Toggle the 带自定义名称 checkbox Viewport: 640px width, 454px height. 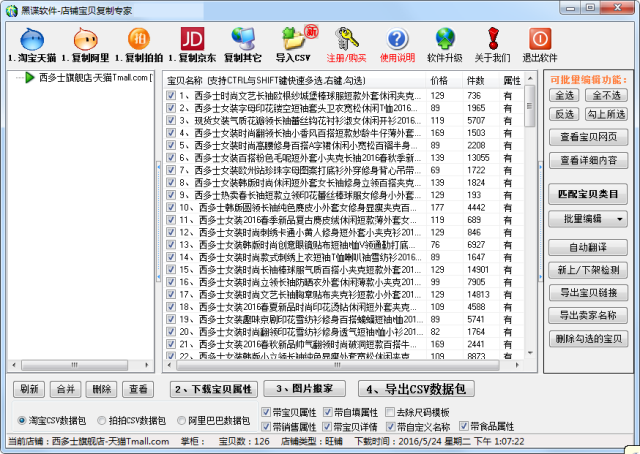[x=391, y=426]
